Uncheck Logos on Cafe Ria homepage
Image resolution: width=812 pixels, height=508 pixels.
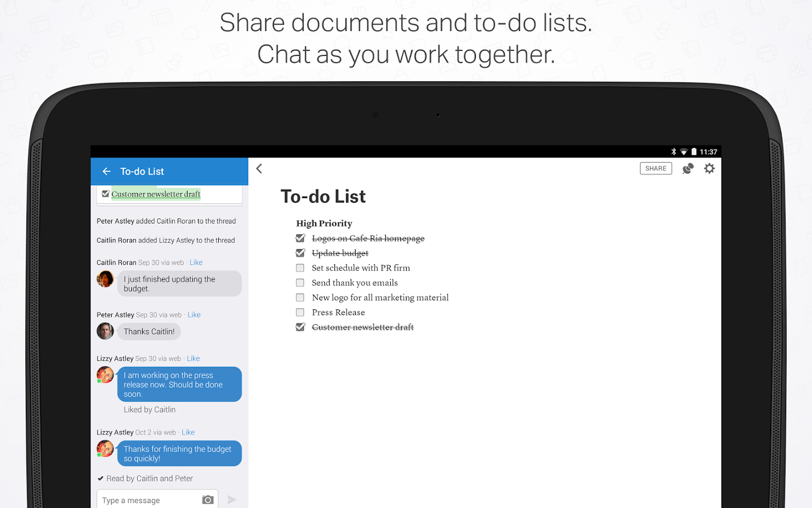pos(301,238)
